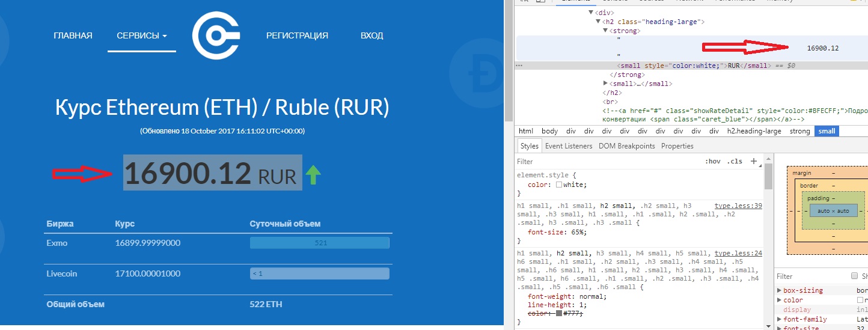868x330 pixels.
Task: Focus the Styles pane Filter field
Action: pyautogui.click(x=607, y=161)
